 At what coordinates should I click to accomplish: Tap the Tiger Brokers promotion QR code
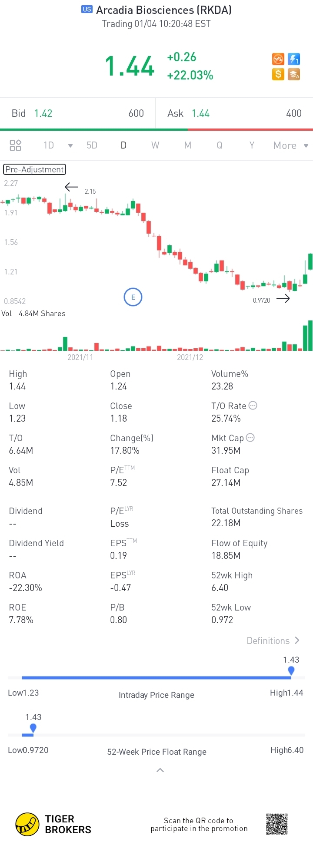click(277, 824)
